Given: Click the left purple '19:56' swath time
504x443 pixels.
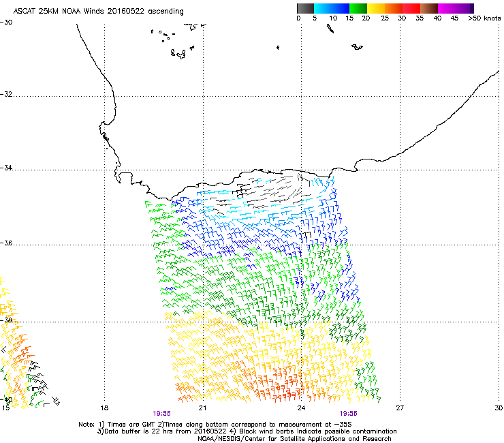Looking at the screenshot, I should [161, 414].
